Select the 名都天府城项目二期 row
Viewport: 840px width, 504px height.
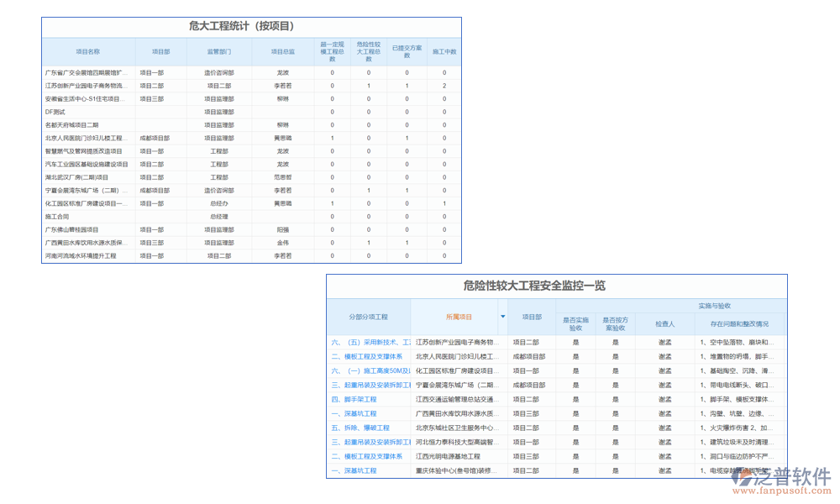71,125
